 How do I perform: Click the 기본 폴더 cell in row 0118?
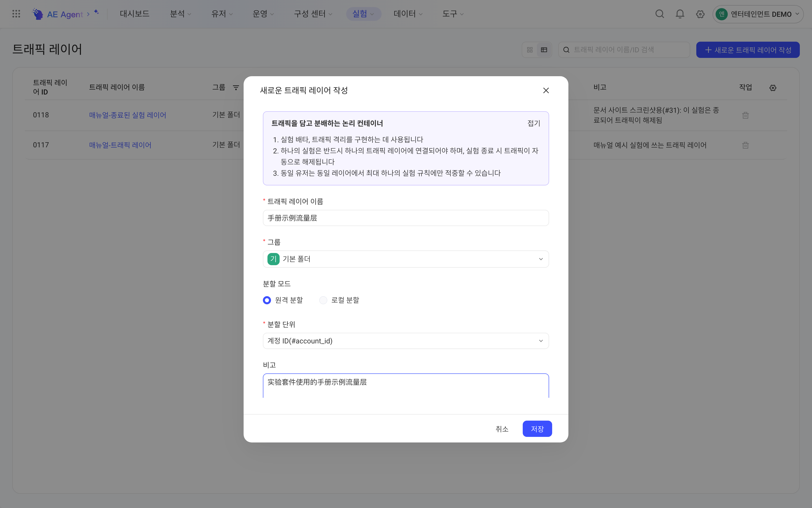(226, 115)
